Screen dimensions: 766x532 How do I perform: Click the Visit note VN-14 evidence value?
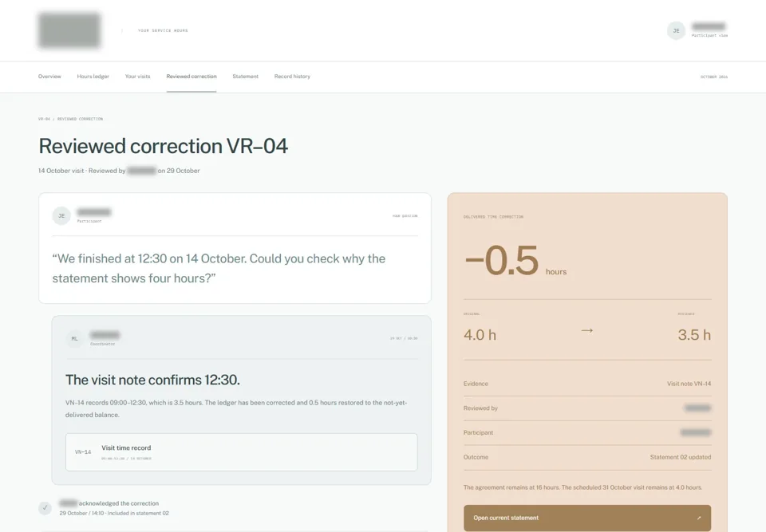[689, 384]
